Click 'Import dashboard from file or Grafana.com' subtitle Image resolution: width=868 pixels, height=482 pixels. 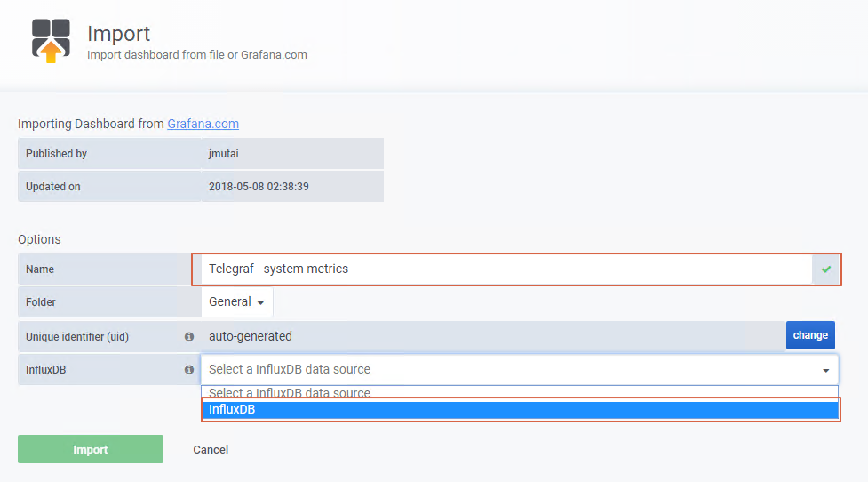click(x=197, y=55)
